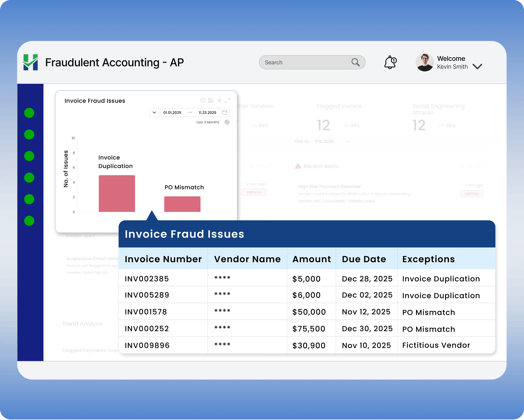Expand Invoice Fraud Issues card to fullscreen
This screenshot has width=524, height=420.
tap(227, 100)
